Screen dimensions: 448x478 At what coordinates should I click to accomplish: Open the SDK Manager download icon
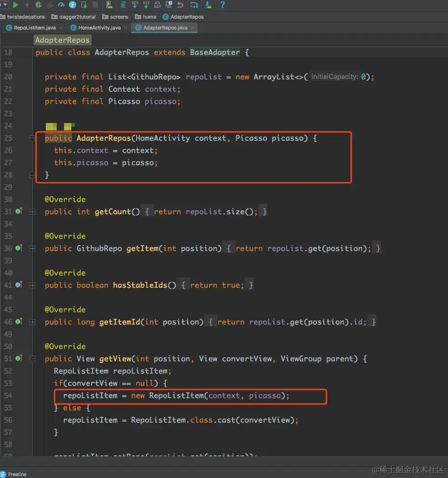[208, 5]
